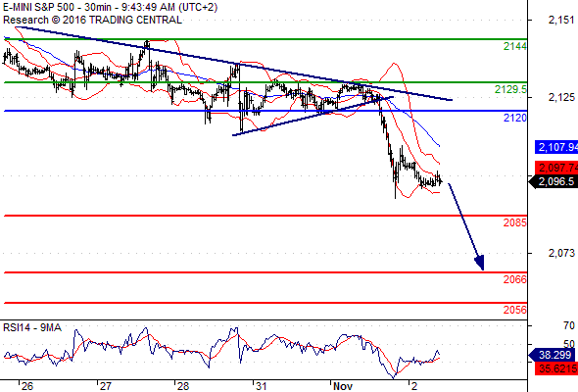Click the RSI14 - 9MA indicator label
The height and width of the screenshot is (392, 578).
[x=32, y=327]
